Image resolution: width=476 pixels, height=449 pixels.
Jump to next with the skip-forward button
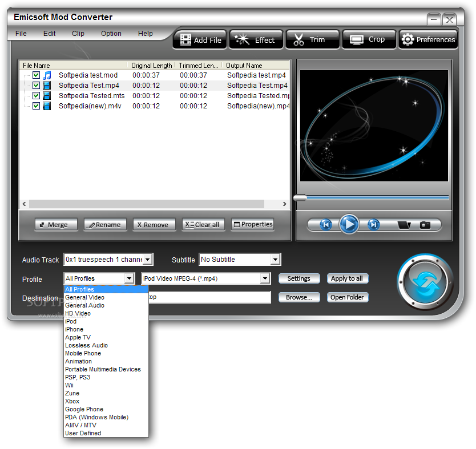[x=373, y=225]
